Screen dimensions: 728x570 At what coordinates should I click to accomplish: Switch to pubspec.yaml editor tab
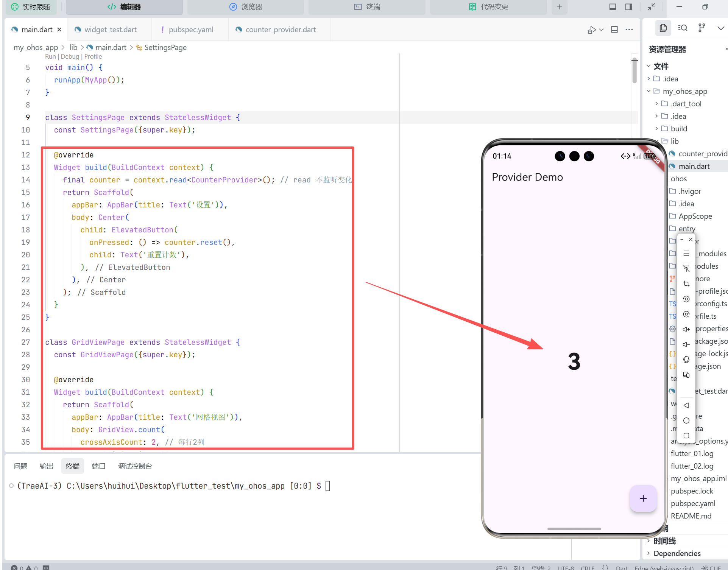tap(191, 30)
